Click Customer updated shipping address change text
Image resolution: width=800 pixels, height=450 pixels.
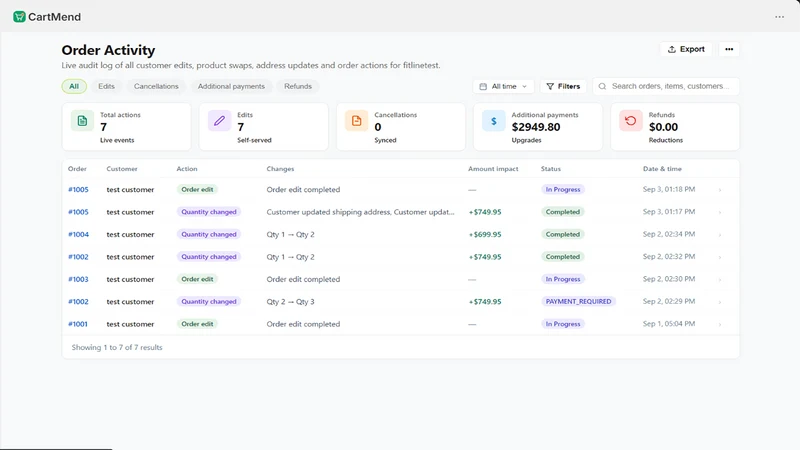pos(360,212)
